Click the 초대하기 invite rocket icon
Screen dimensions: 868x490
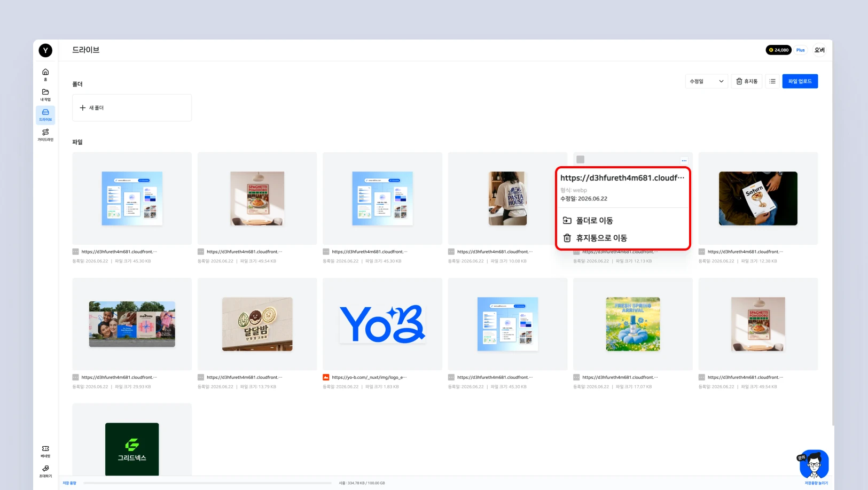tap(45, 471)
